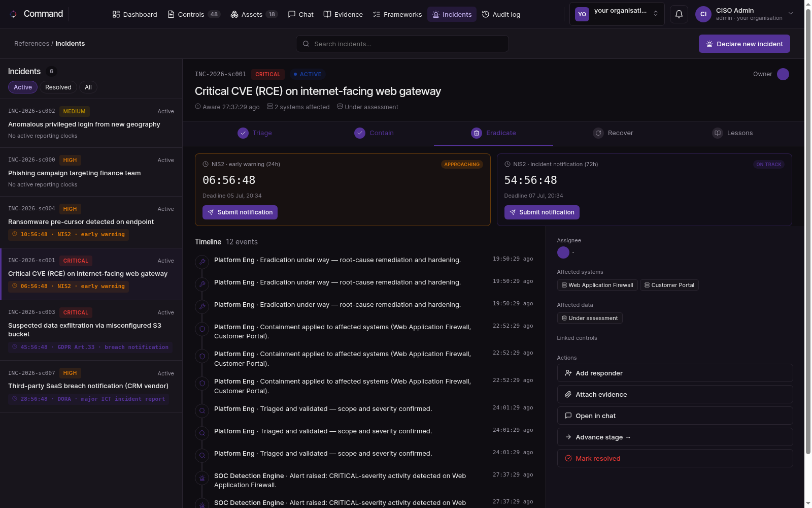Filter incidents by Resolved
The image size is (812, 508).
pos(58,87)
